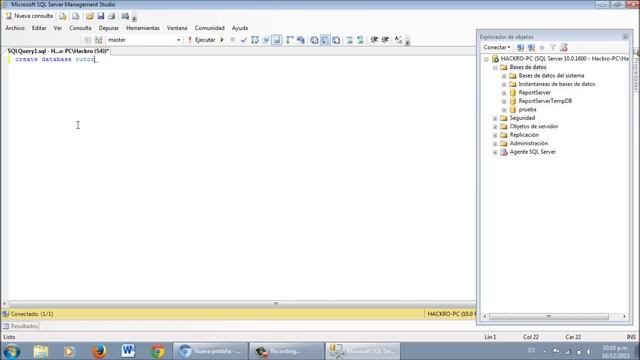This screenshot has width=640, height=360.
Task: Click the last icon in Object Explorer toolbar
Action: 564,48
